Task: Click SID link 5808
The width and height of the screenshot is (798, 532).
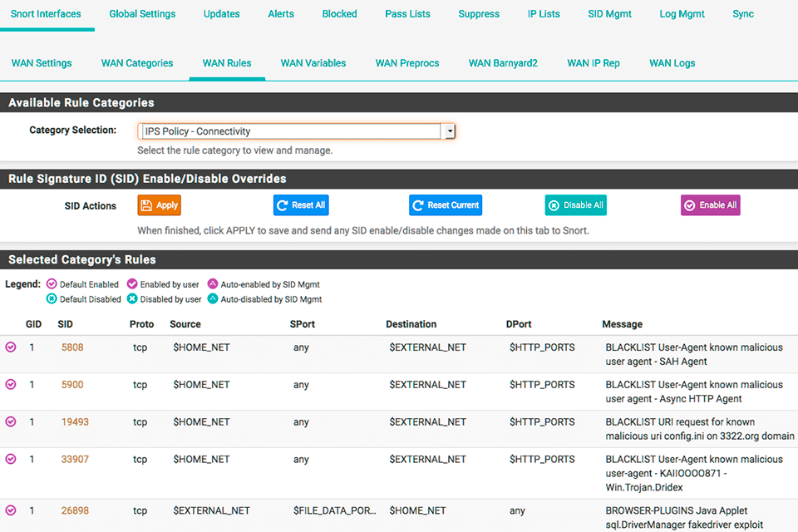Action: click(x=72, y=347)
